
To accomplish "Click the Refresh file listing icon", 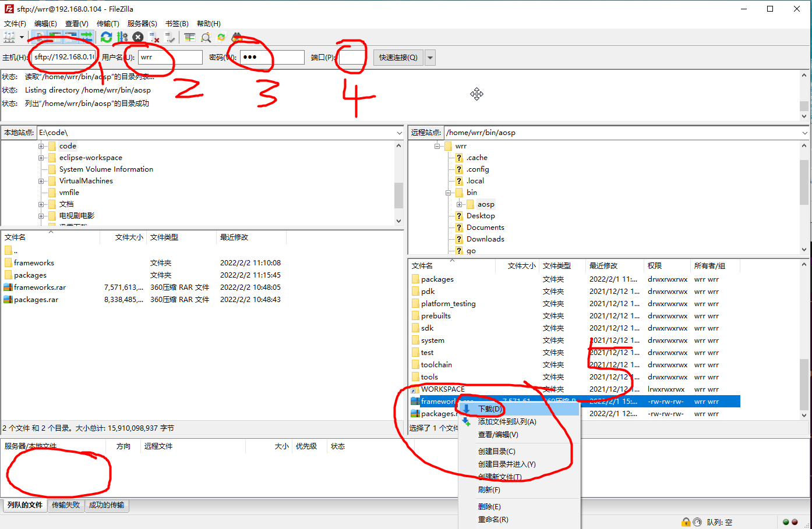I will pos(106,37).
